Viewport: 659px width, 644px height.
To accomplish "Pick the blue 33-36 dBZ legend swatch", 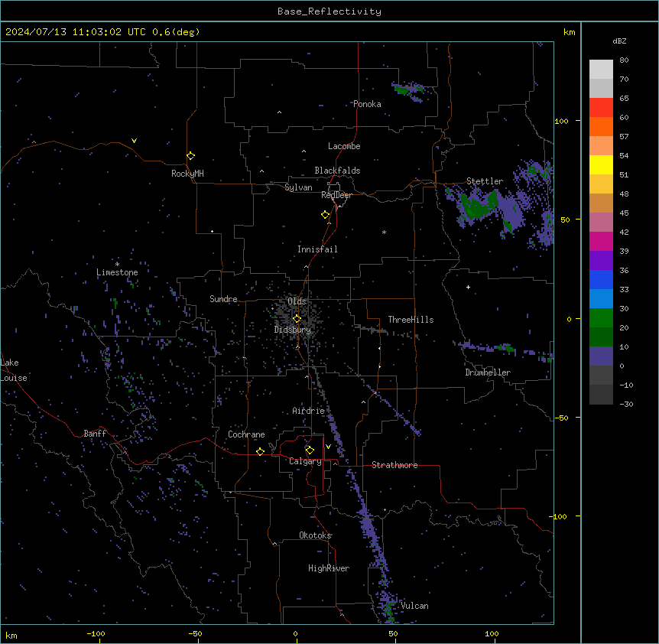I will tap(601, 279).
